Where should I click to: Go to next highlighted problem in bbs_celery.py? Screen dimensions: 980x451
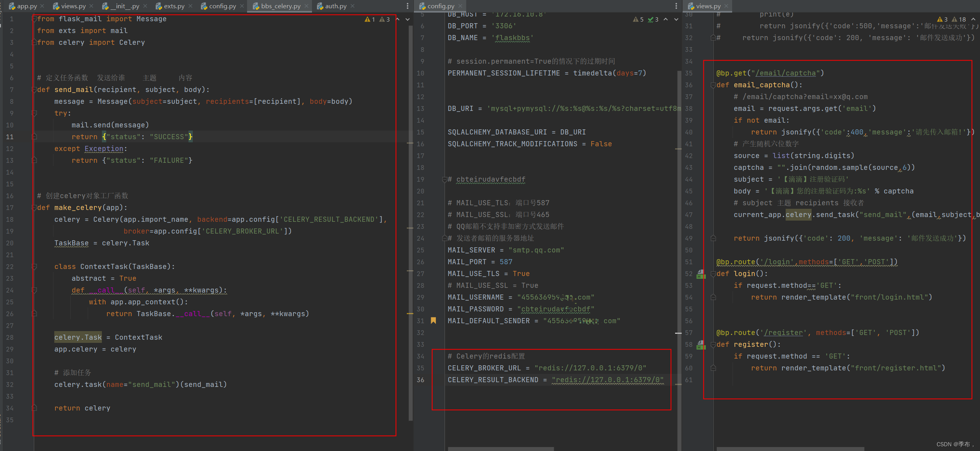tap(408, 19)
